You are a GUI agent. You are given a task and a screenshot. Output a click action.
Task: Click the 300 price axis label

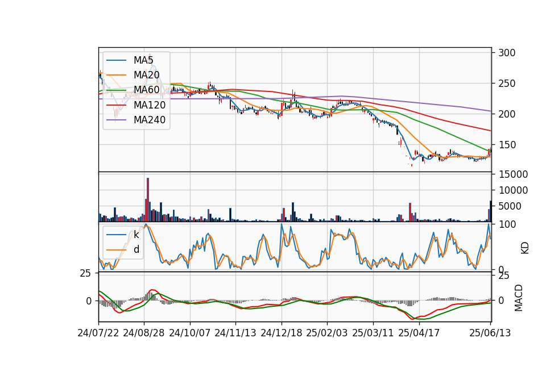[507, 53]
